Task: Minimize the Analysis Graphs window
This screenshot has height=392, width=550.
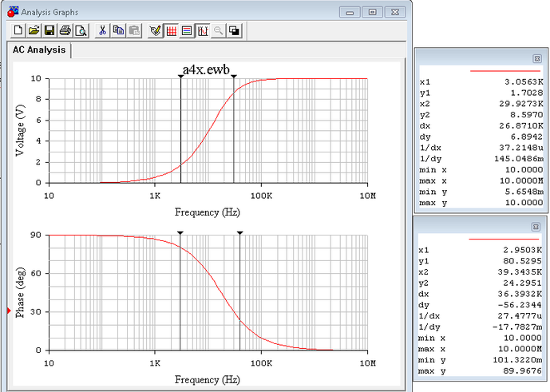Action: [350, 12]
